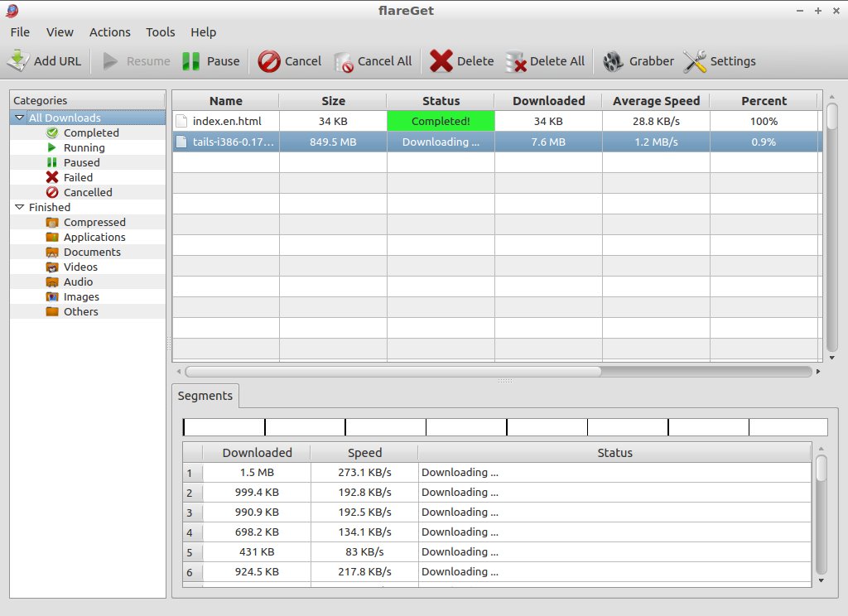
Task: Switch to the Segments tab
Action: (205, 396)
